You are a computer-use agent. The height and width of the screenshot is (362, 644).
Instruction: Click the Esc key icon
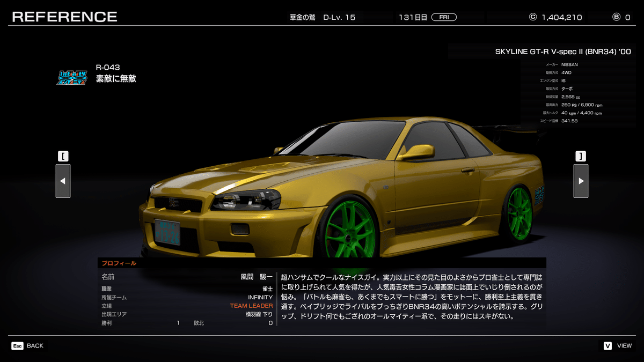17,346
